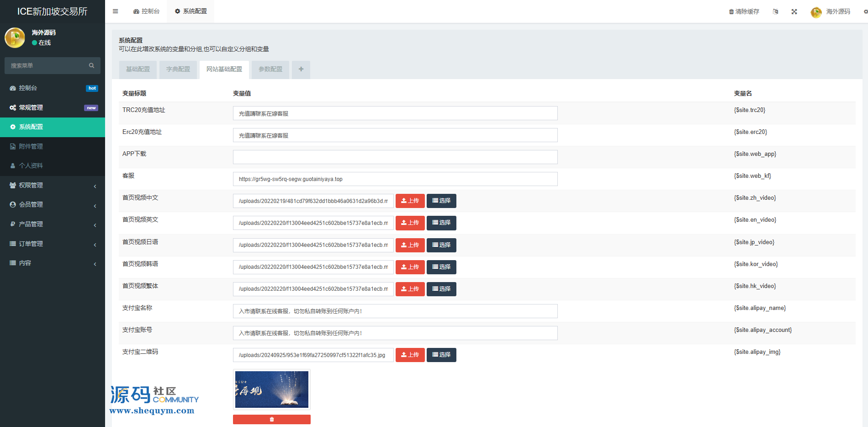The image size is (868, 427).
Task: Upload file for 首页视频中文
Action: pyautogui.click(x=410, y=201)
